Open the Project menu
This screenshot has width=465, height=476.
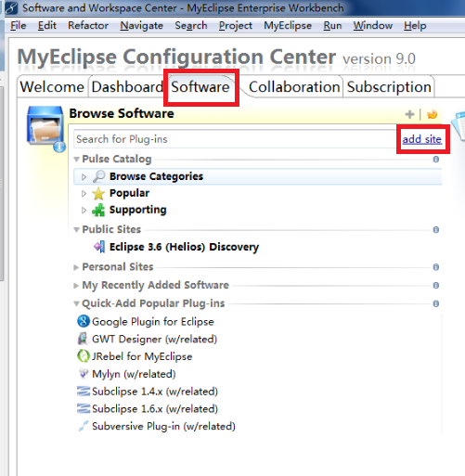[x=236, y=25]
